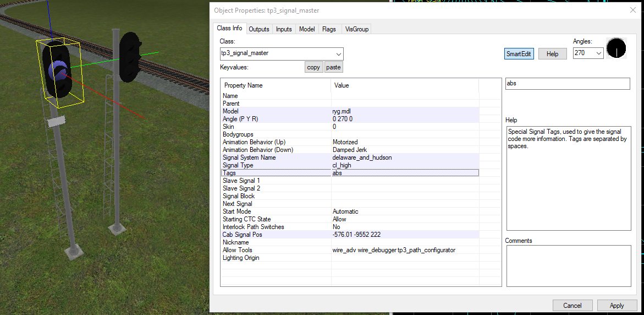Click the Damped Jerk value cell
The width and height of the screenshot is (644, 315).
pos(405,150)
